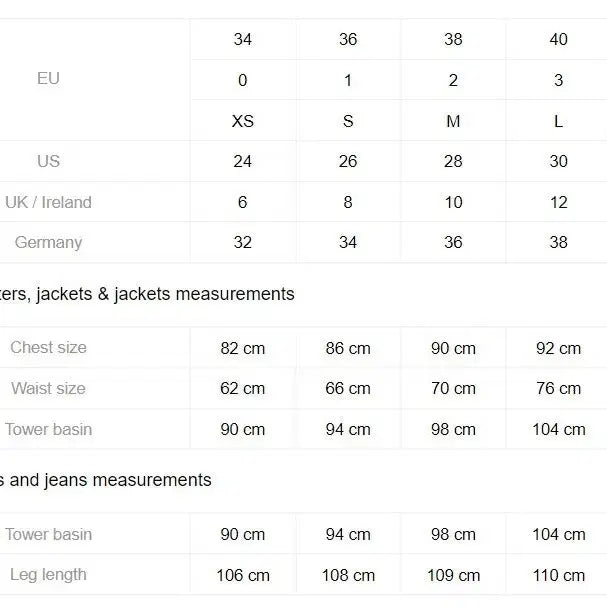This screenshot has width=607, height=607.
Task: Select EU numeric size 2 cell
Action: tap(453, 81)
